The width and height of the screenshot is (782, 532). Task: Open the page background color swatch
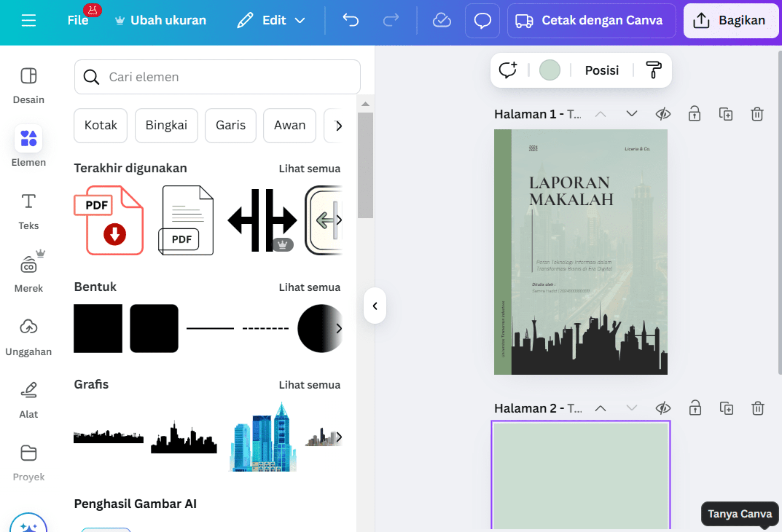(x=550, y=70)
